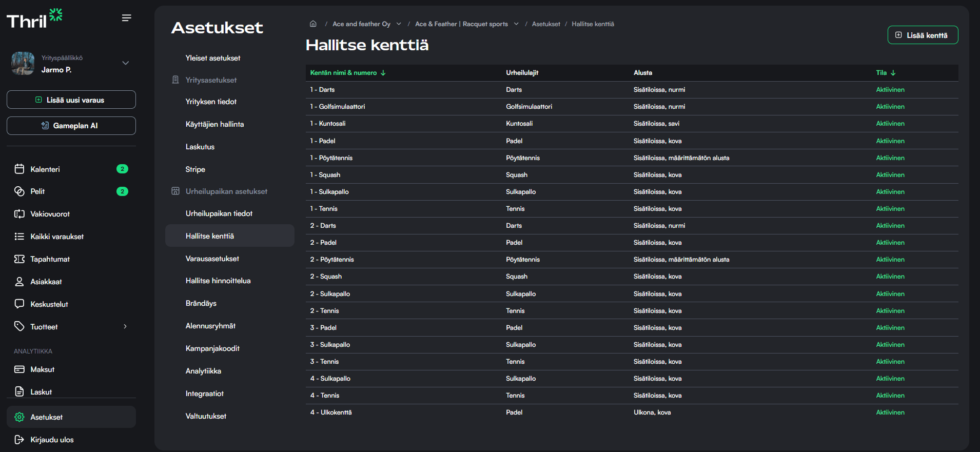Click the Kirjaudu ulos logout icon
The image size is (980, 452).
pyautogui.click(x=19, y=440)
